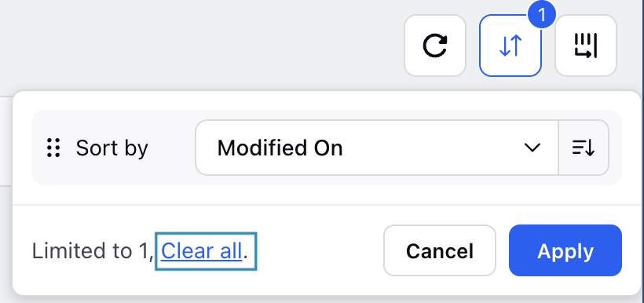Toggle the sort direction icon next to Modified On
This screenshot has height=303, width=644.
point(584,148)
